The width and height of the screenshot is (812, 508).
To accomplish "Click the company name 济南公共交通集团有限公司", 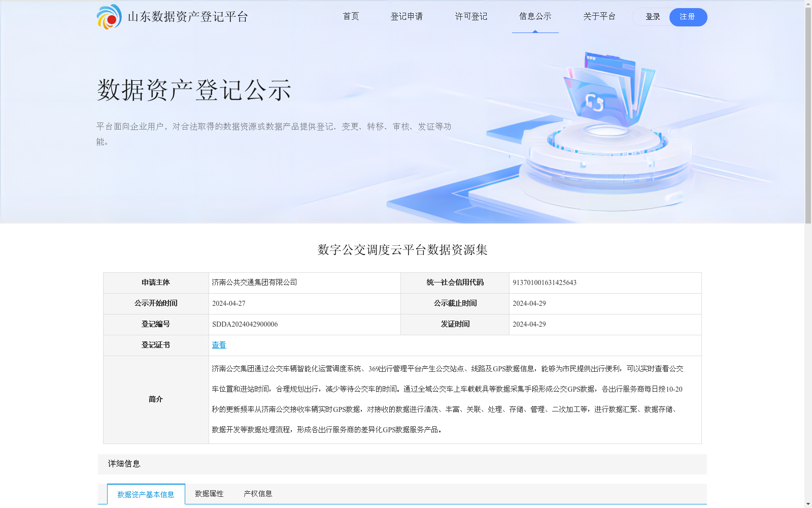I will pyautogui.click(x=254, y=282).
